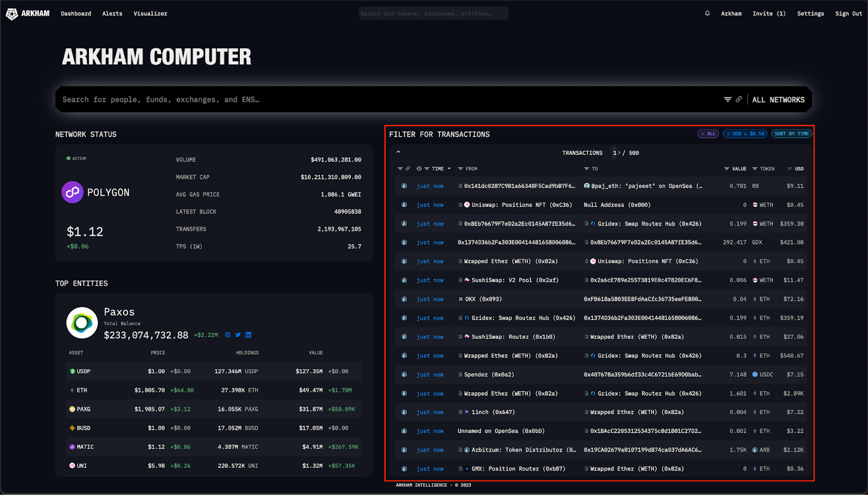This screenshot has width=868, height=495.
Task: Open the Alerts nav item
Action: [x=112, y=14]
